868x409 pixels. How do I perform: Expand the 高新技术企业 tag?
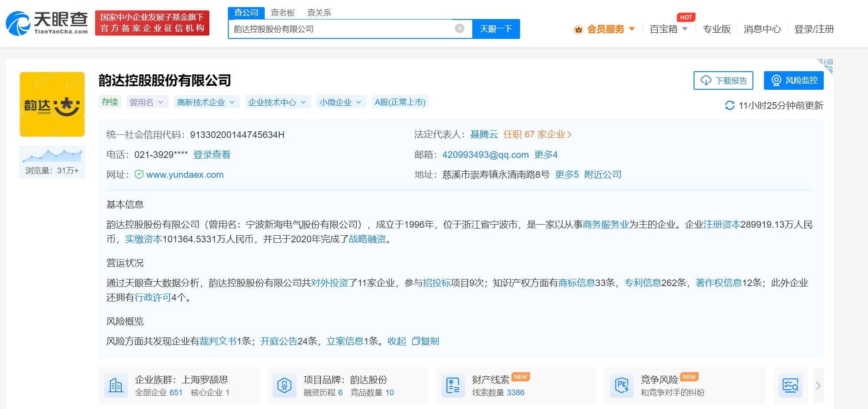(206, 102)
